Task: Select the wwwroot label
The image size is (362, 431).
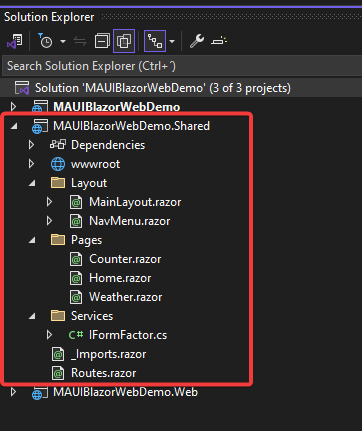Action: (95, 164)
